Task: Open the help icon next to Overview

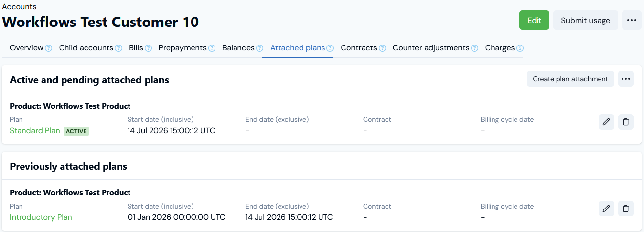Action: [48, 48]
